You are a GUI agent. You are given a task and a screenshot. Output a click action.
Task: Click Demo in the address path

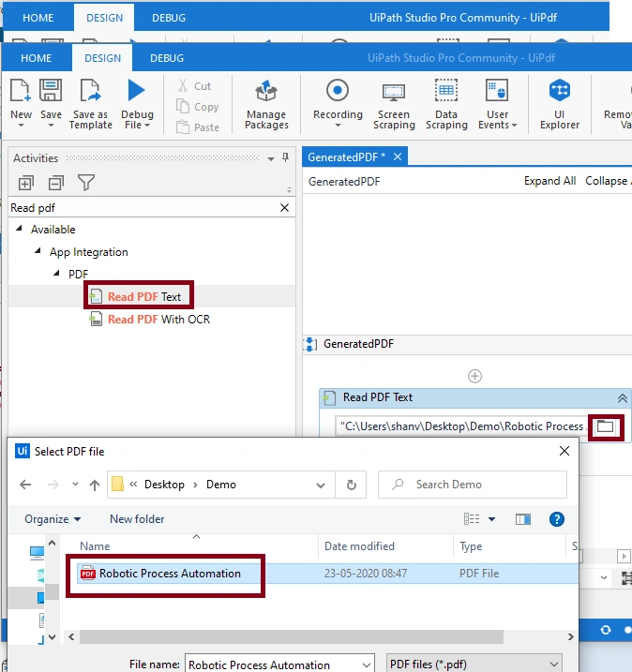click(x=220, y=485)
